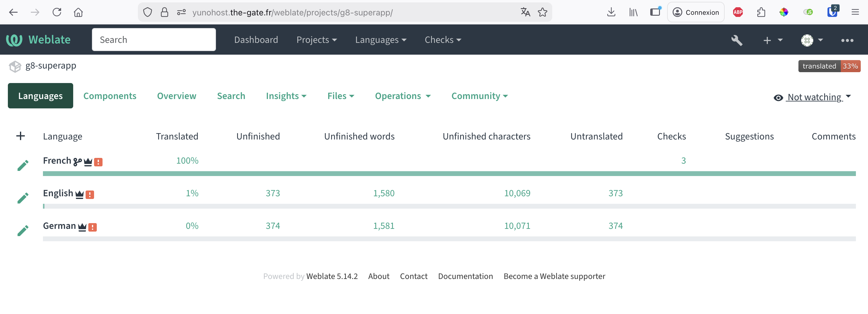This screenshot has width=868, height=314.
Task: Bookmark this page with the star icon
Action: click(542, 12)
